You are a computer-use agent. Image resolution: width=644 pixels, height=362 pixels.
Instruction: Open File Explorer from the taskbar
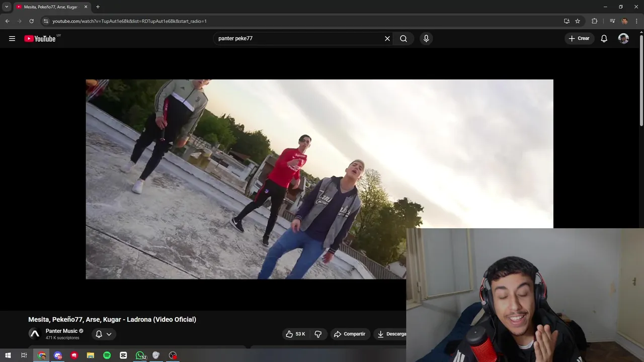point(91,355)
